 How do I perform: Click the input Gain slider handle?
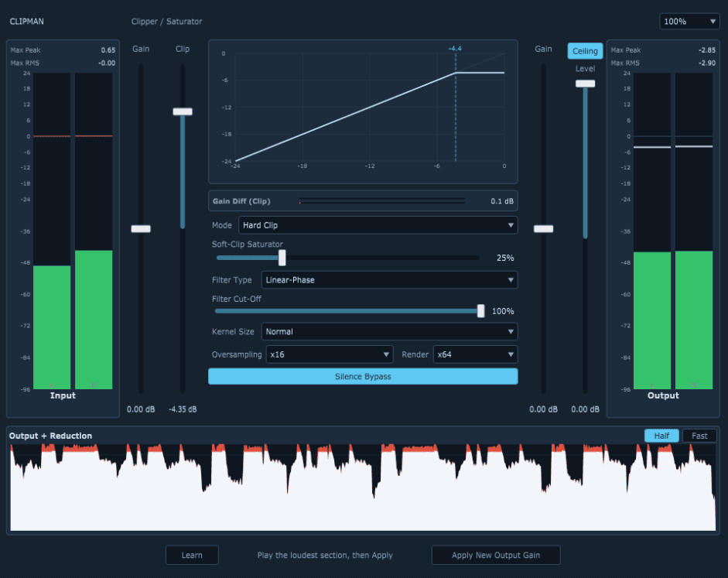[141, 228]
